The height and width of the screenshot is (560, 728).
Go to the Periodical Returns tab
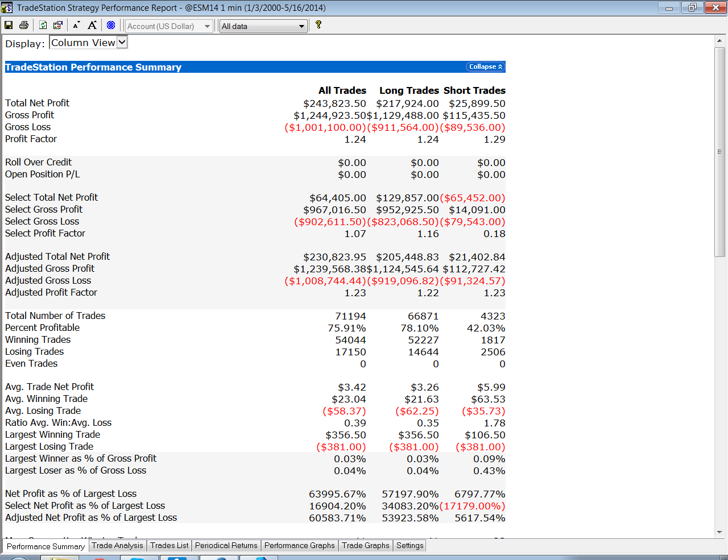point(226,545)
